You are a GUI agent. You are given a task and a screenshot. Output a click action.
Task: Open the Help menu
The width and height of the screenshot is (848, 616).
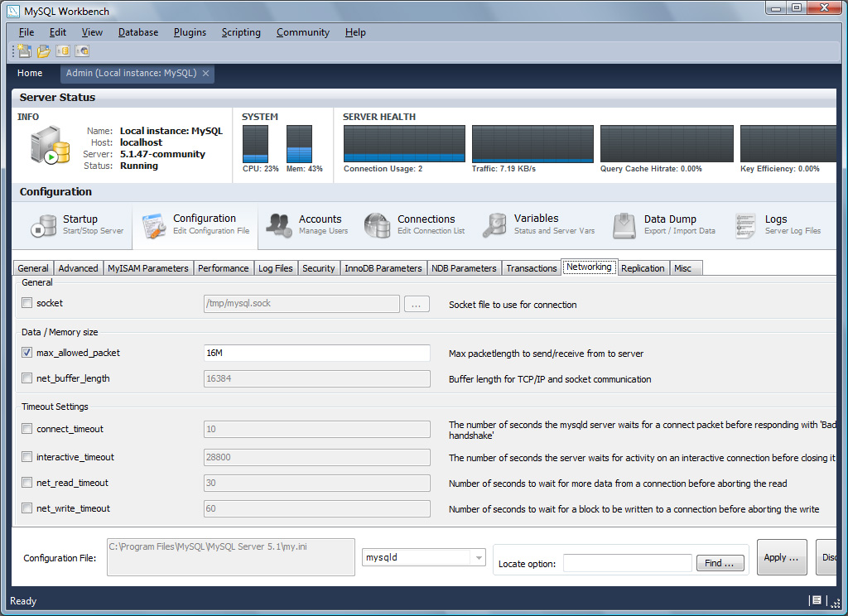click(355, 32)
